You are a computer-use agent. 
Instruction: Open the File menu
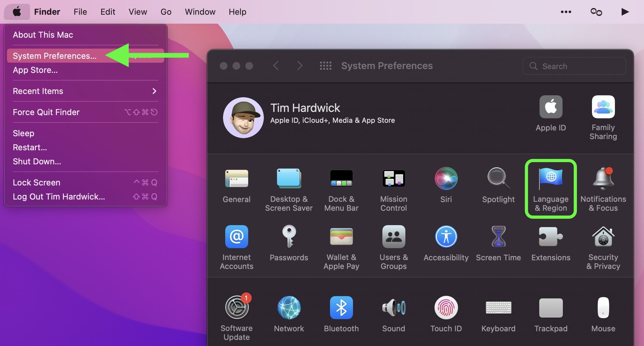(x=80, y=12)
